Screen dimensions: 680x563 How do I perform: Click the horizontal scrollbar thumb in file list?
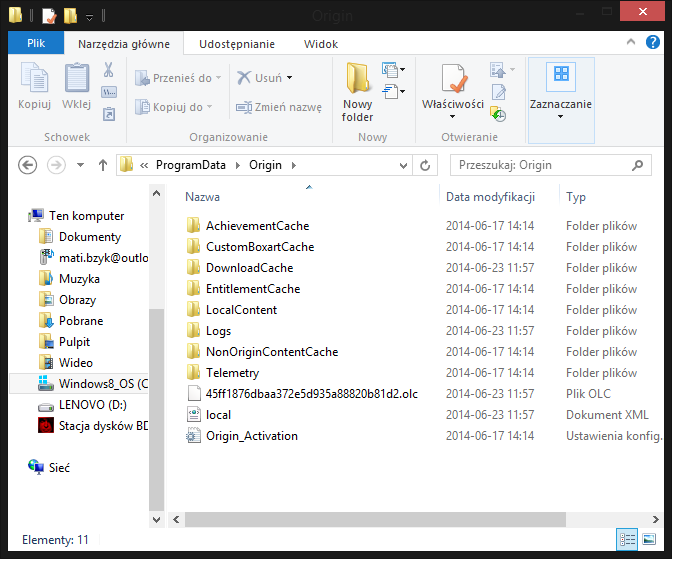click(375, 519)
